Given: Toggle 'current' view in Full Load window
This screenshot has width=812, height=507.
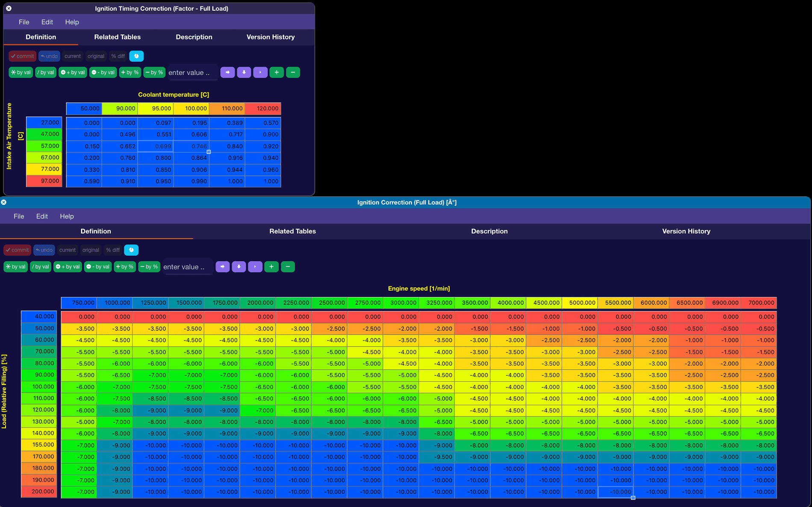Looking at the screenshot, I should coord(68,250).
